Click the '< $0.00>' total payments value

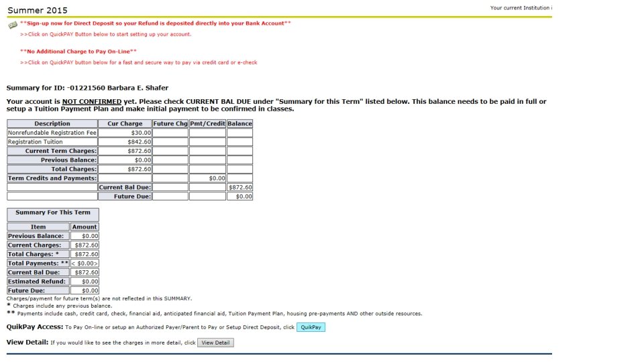click(85, 263)
